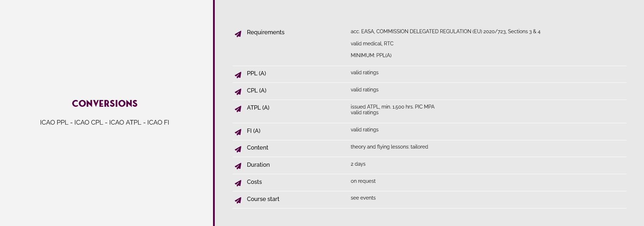Click the '2 days' duration value
Viewport: 644px width, 226px height.
[358, 164]
